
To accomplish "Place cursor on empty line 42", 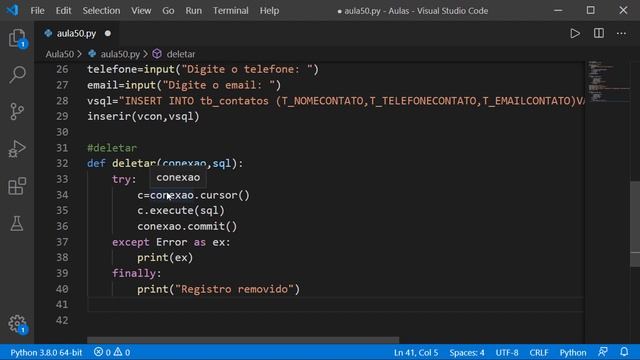I will pyautogui.click(x=335, y=320).
